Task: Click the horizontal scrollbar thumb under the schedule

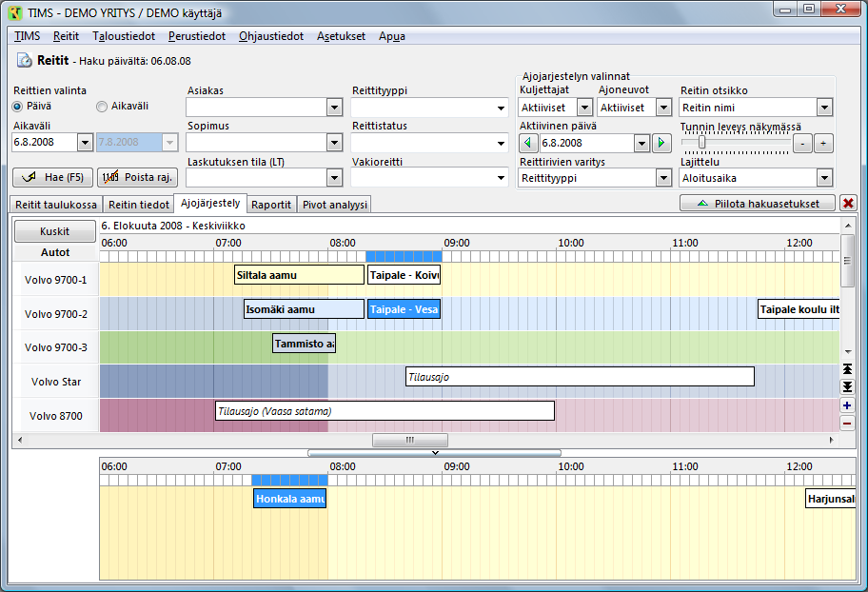Action: click(410, 441)
